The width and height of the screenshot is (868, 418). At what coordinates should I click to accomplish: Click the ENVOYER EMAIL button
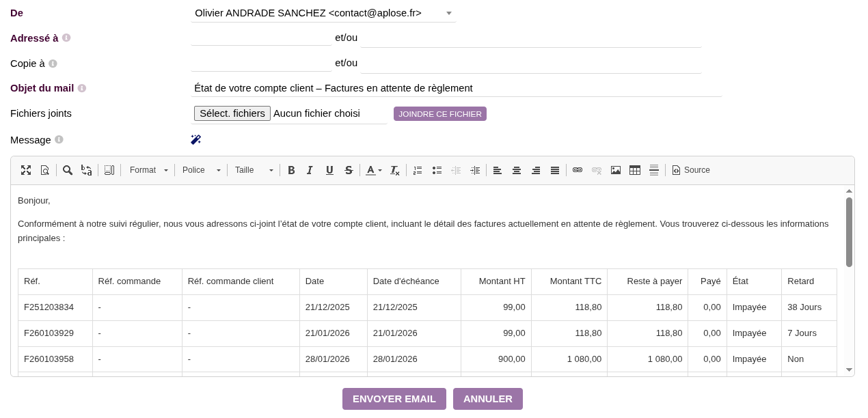pos(394,399)
